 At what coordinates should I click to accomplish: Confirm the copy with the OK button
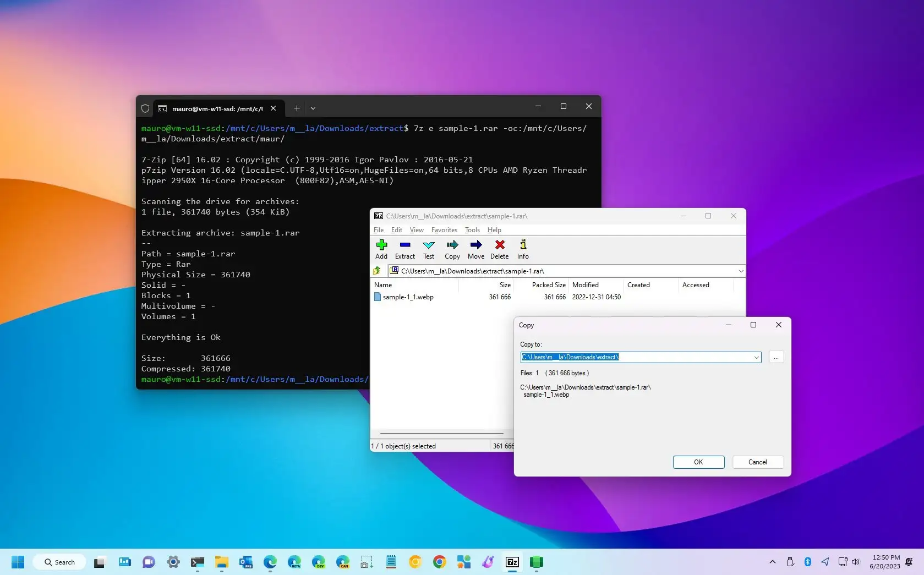(698, 462)
